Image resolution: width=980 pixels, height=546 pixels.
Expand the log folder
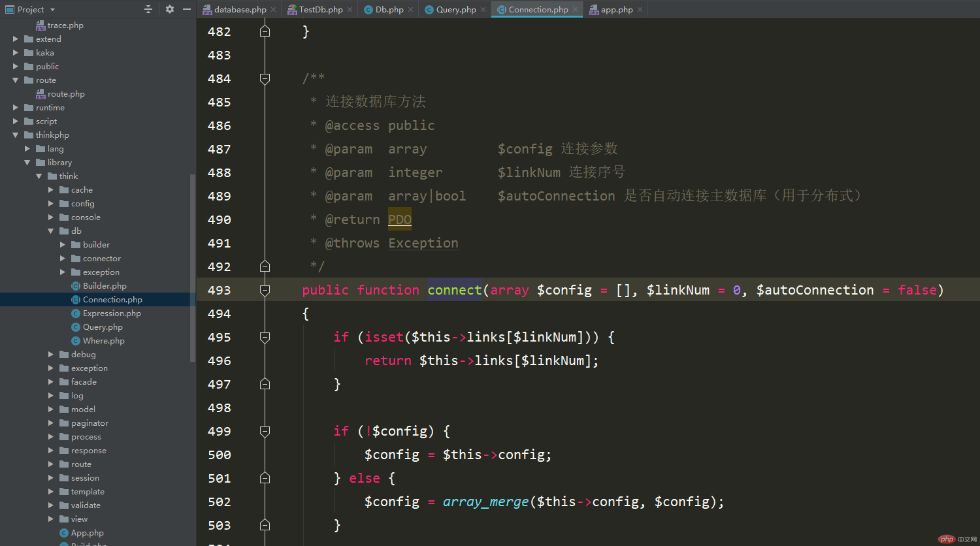[x=51, y=396]
